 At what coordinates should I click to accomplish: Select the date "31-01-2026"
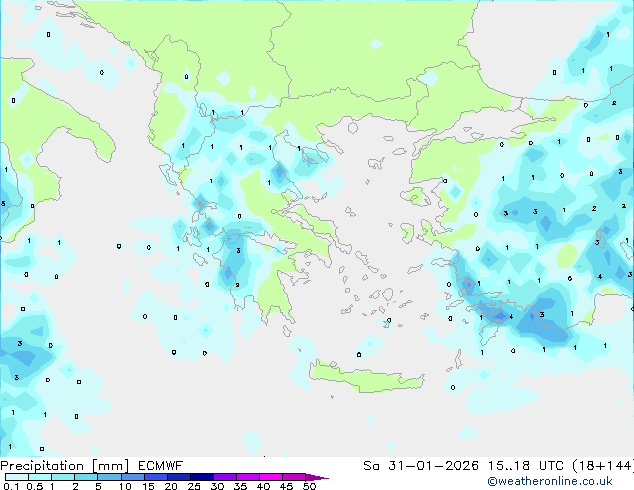(433, 466)
